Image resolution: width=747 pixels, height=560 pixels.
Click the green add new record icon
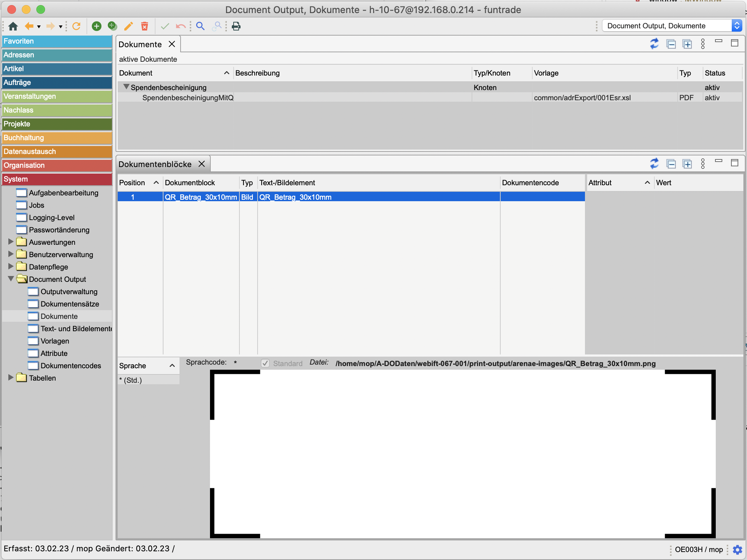coord(96,26)
